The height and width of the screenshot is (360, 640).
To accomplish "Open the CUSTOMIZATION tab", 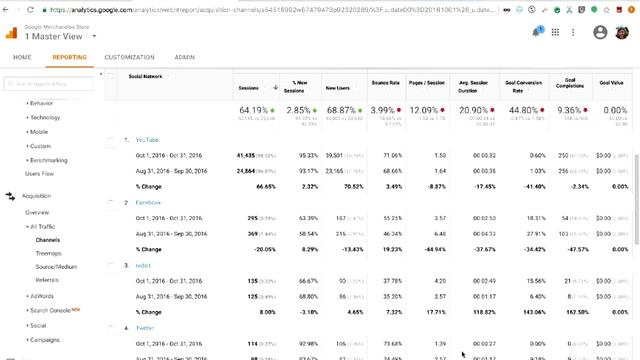I will tap(129, 57).
